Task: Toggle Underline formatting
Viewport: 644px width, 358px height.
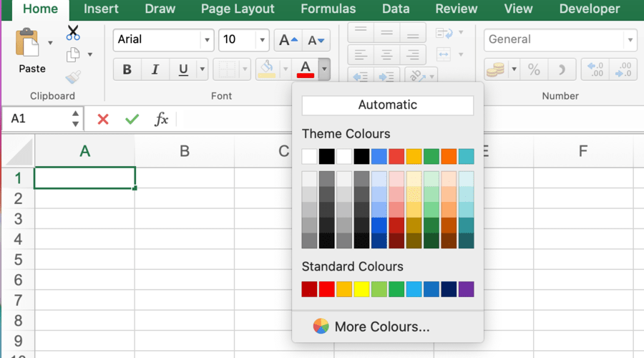Action: click(183, 69)
